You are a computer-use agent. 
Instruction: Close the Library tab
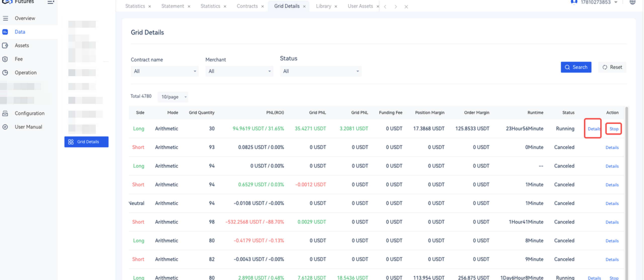coord(336,7)
